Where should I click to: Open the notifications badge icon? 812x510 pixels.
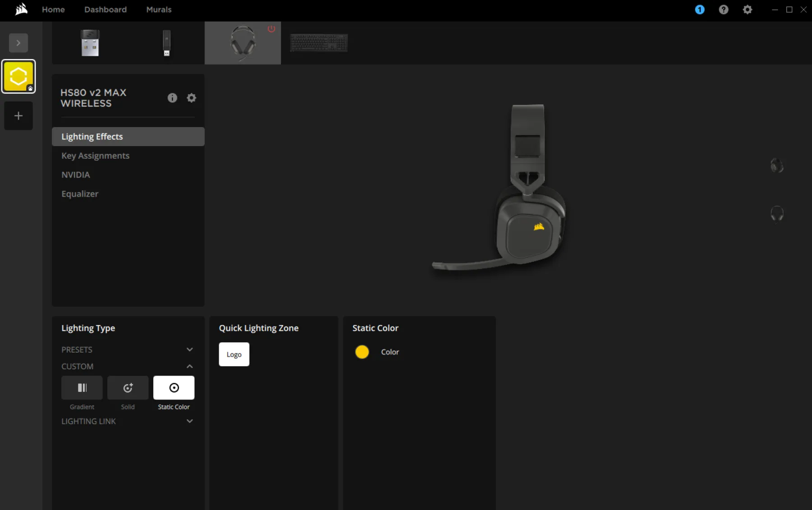pos(700,9)
